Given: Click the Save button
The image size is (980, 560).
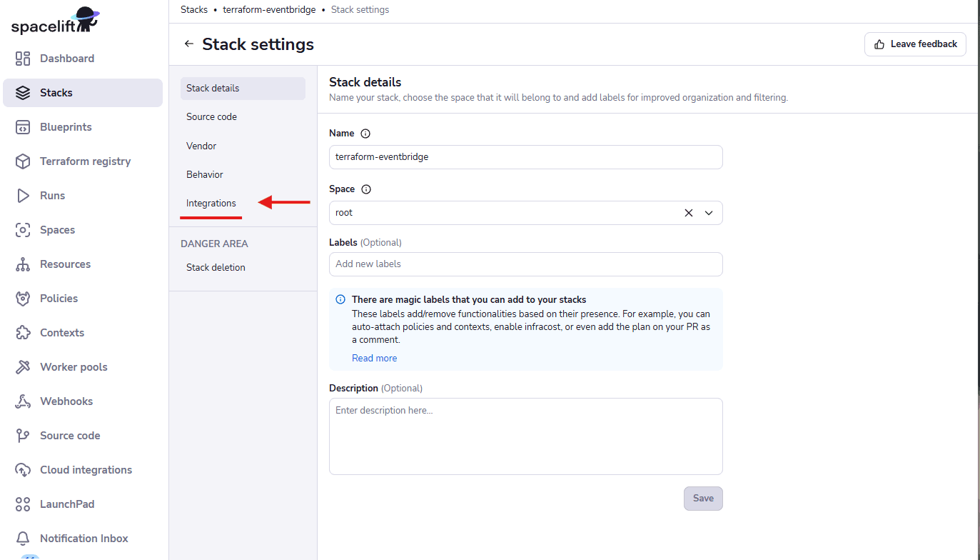Looking at the screenshot, I should coord(703,499).
